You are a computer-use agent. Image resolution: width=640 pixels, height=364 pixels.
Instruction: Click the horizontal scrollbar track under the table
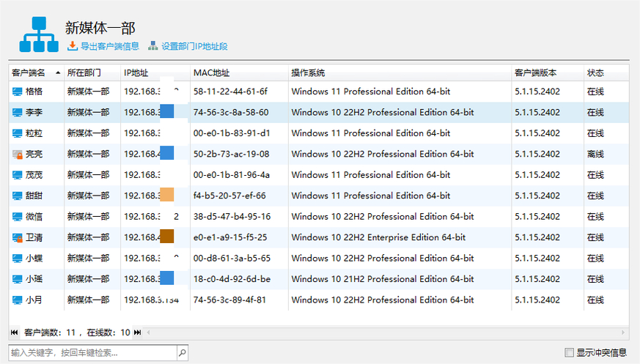point(386,333)
